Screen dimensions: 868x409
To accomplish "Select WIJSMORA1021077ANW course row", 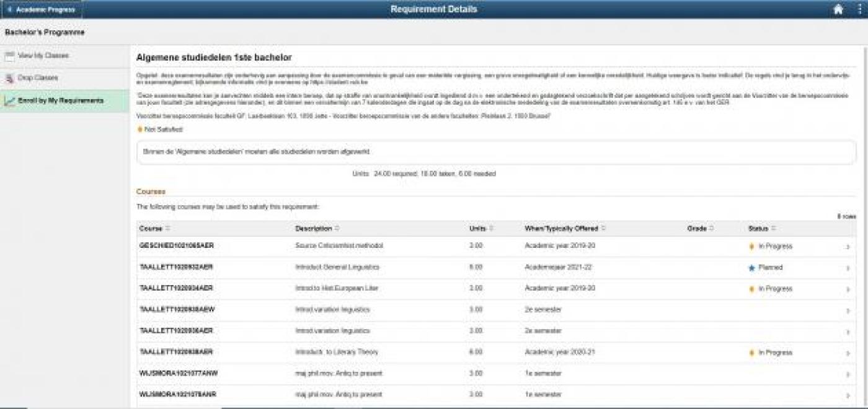I will click(179, 374).
